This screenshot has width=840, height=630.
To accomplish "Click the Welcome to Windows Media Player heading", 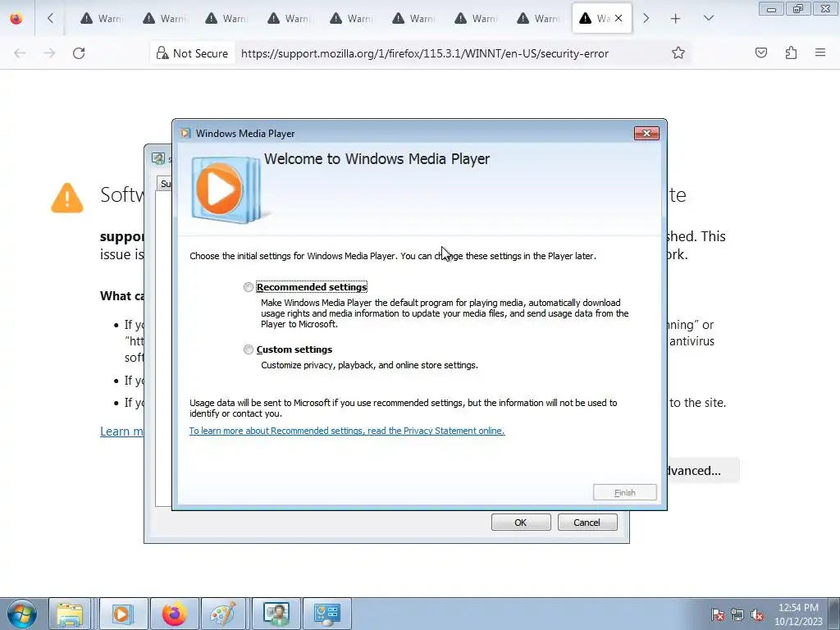I will point(377,159).
